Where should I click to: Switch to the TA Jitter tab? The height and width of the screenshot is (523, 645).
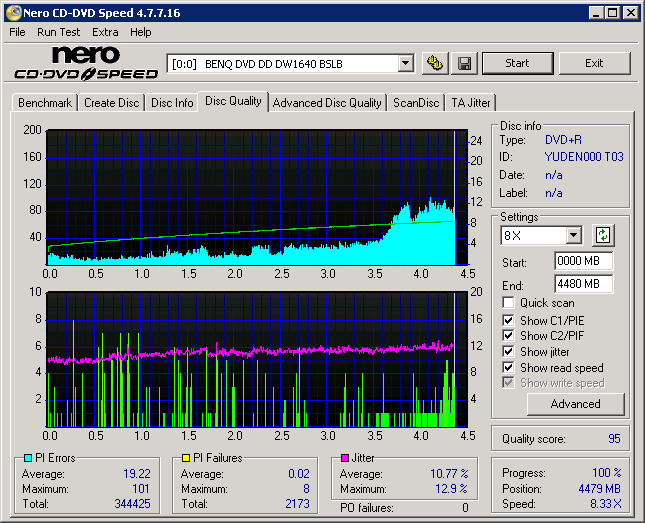pyautogui.click(x=470, y=103)
